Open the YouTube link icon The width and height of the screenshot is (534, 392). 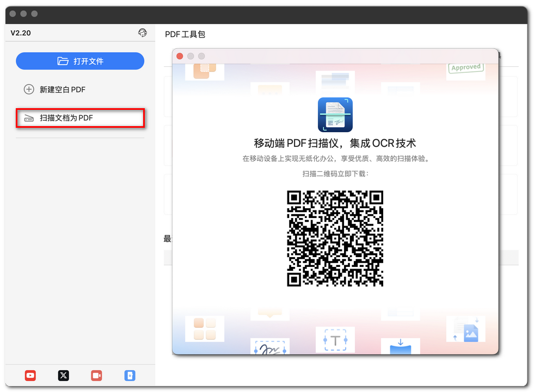coord(30,375)
